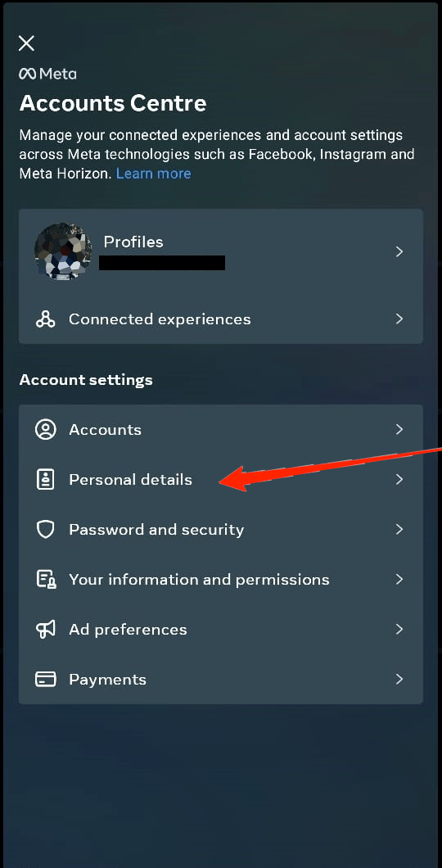Open Password and security settings

pos(221,529)
